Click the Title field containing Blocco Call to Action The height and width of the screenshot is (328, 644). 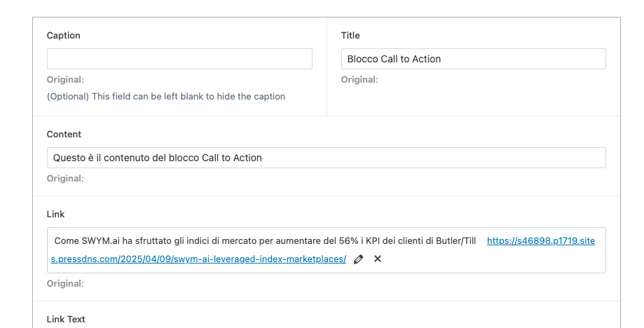click(x=473, y=59)
